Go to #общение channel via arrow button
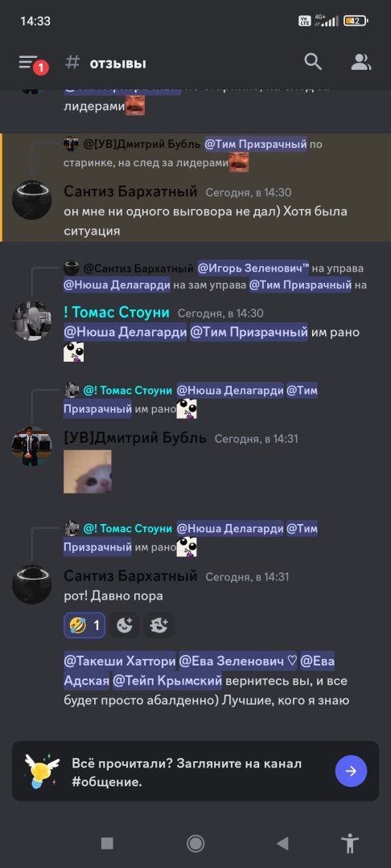This screenshot has height=868, width=391. point(351,771)
